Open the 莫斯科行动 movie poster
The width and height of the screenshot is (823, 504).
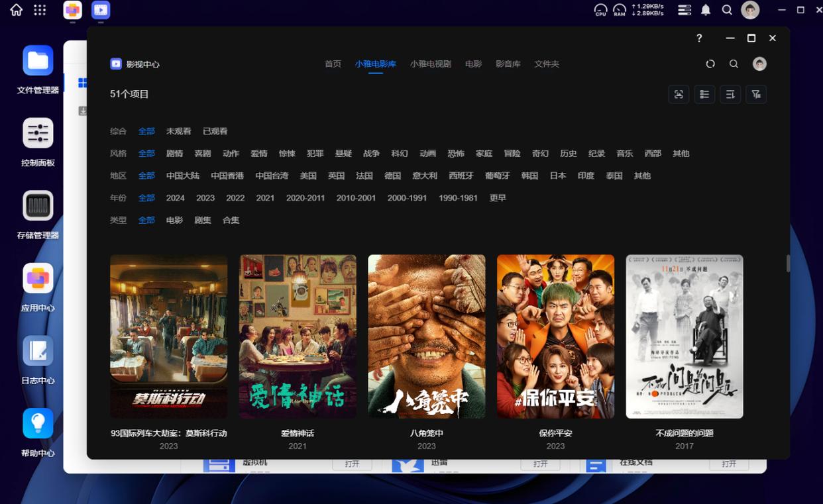click(168, 336)
